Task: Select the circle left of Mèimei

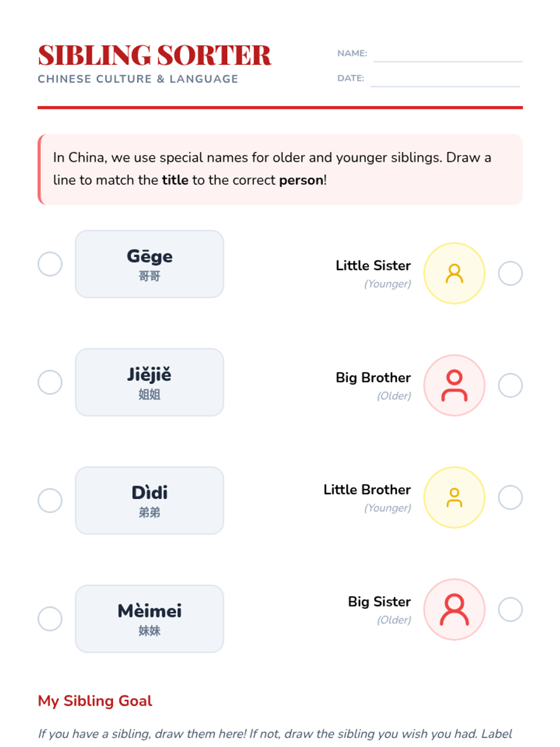Action: click(x=50, y=619)
